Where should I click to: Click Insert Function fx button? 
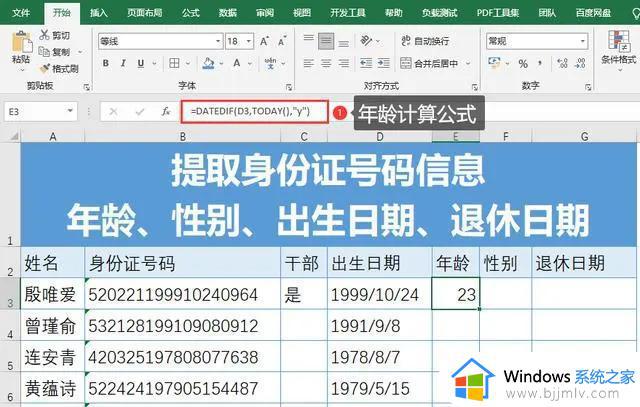point(166,111)
